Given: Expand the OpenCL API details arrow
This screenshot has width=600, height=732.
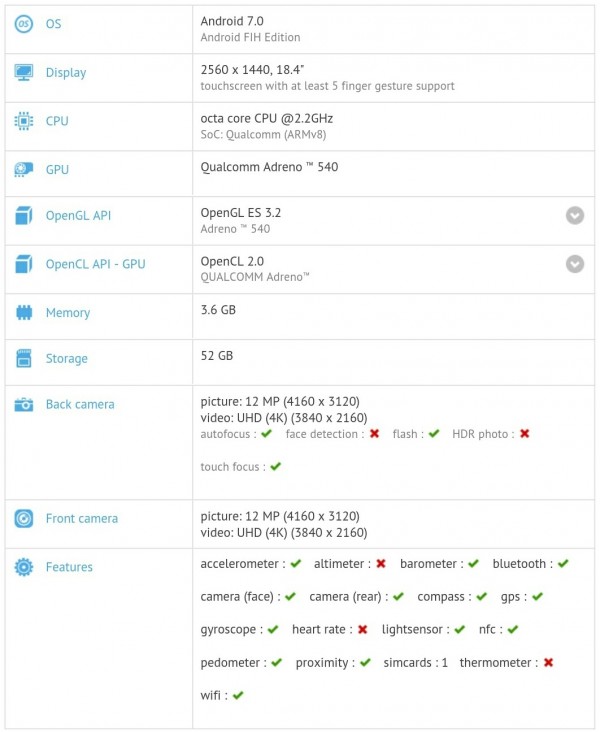Looking at the screenshot, I should click(575, 264).
